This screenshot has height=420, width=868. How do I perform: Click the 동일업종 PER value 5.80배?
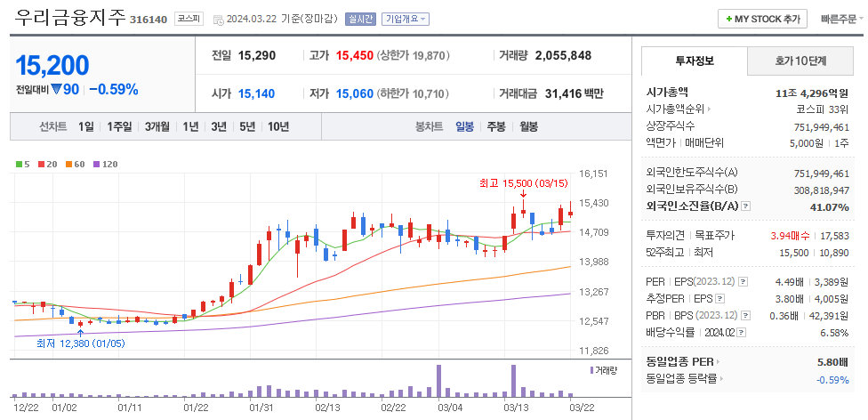(x=833, y=362)
